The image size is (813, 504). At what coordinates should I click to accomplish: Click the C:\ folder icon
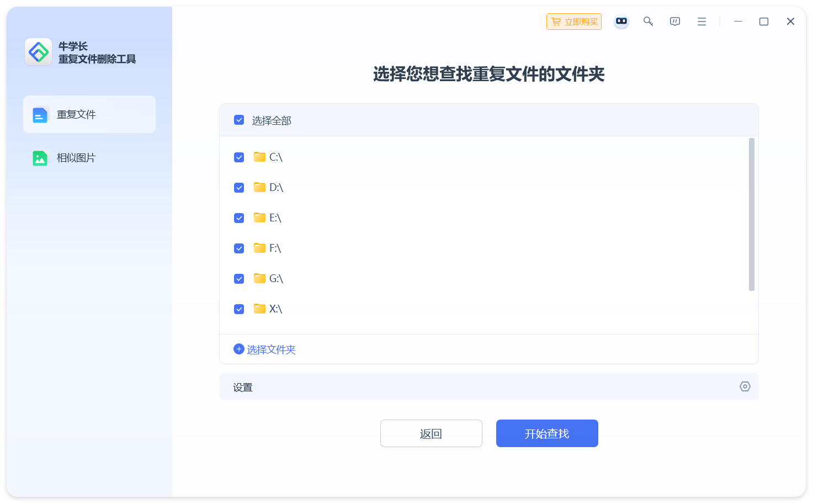click(259, 157)
